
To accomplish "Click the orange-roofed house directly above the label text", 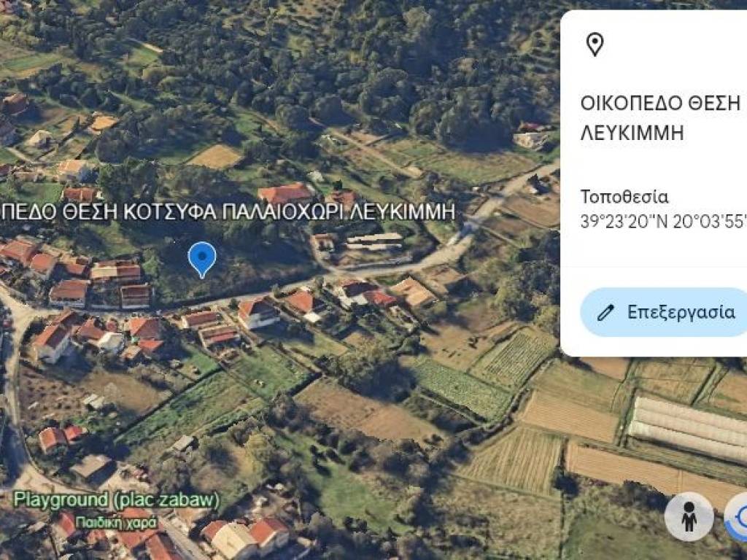I will [285, 193].
